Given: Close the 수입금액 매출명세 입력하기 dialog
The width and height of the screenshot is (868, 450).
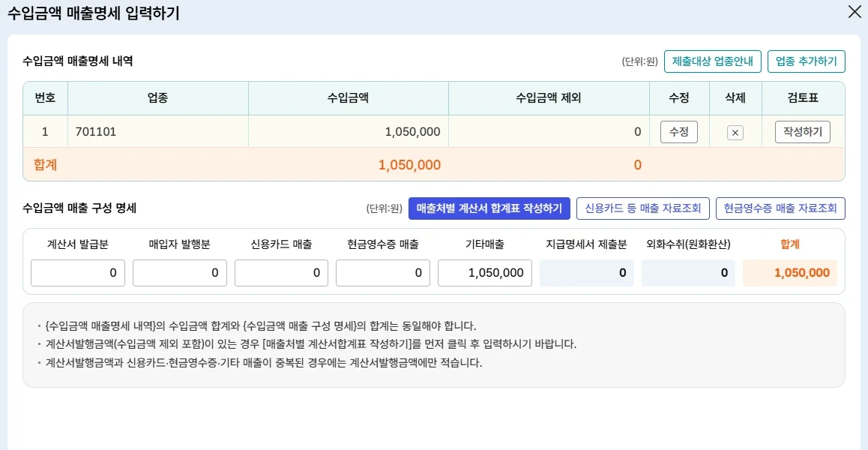Looking at the screenshot, I should point(854,12).
